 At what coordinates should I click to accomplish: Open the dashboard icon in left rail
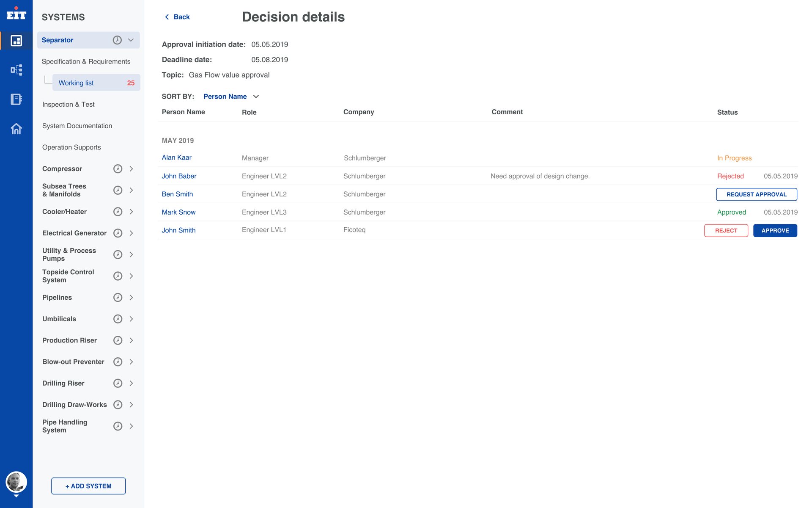(x=16, y=41)
